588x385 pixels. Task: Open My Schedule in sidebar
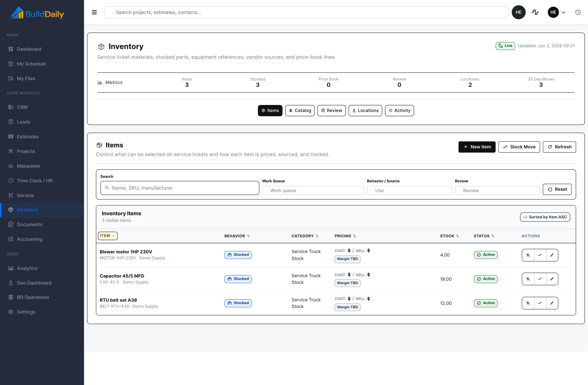[x=42, y=64]
